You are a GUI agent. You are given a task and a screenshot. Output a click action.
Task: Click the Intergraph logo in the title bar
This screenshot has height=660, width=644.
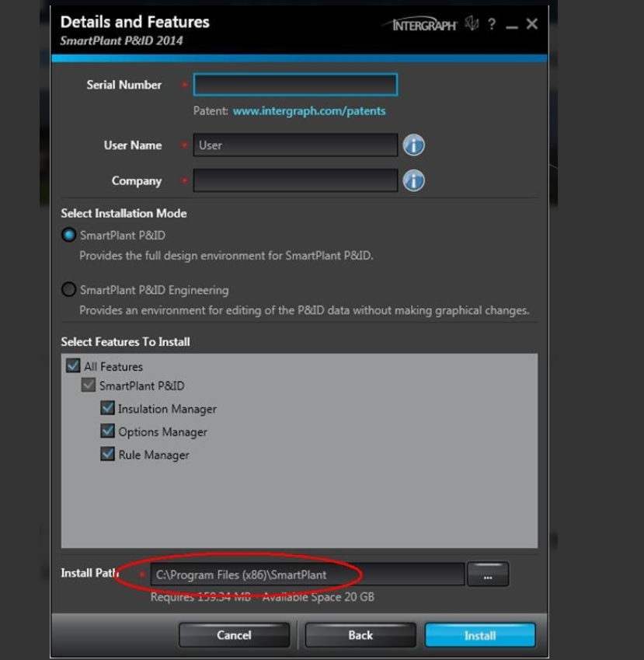click(420, 25)
